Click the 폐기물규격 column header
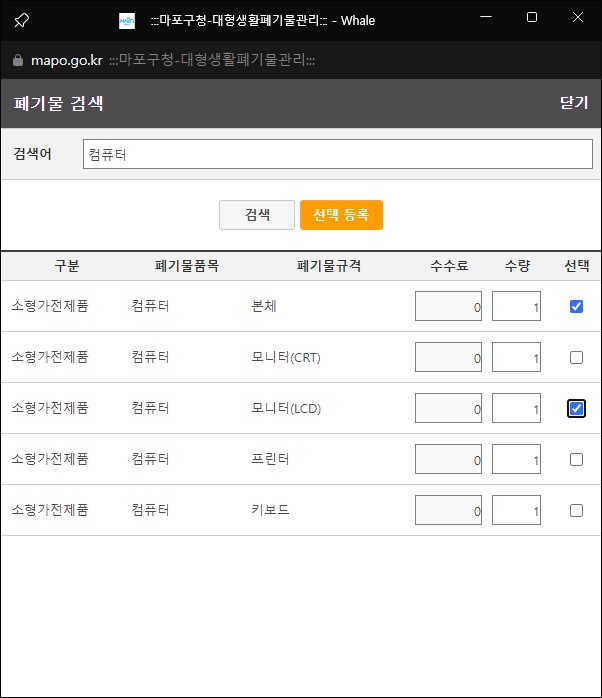The height and width of the screenshot is (698, 602). pyautogui.click(x=329, y=266)
